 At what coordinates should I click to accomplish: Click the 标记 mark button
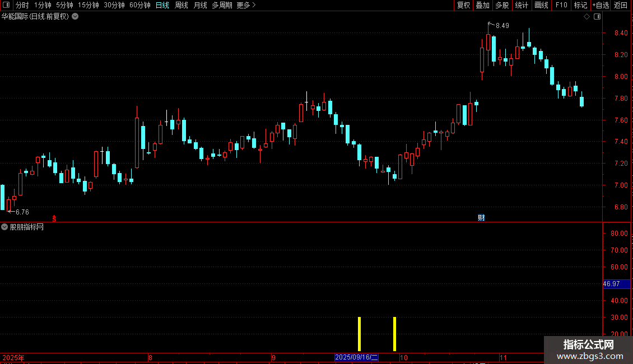pyautogui.click(x=580, y=5)
